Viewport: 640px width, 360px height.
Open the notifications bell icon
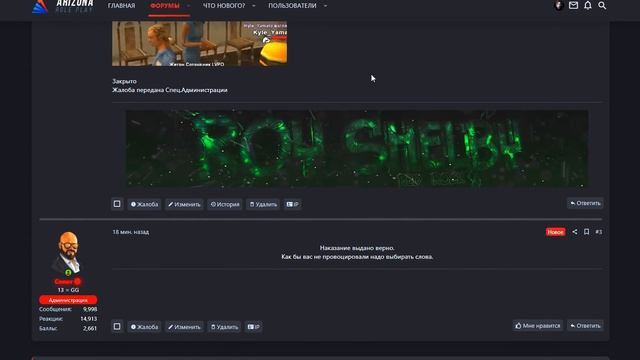(588, 5)
